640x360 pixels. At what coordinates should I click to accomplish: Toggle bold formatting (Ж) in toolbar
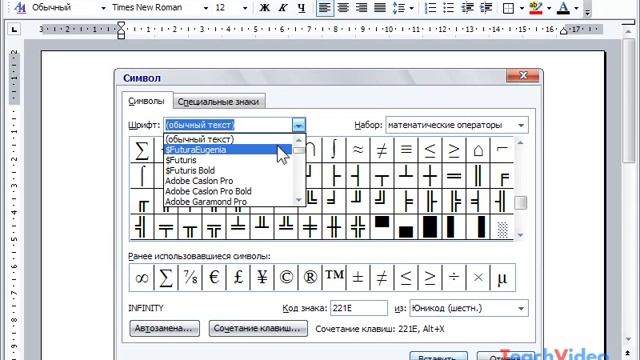(x=264, y=8)
